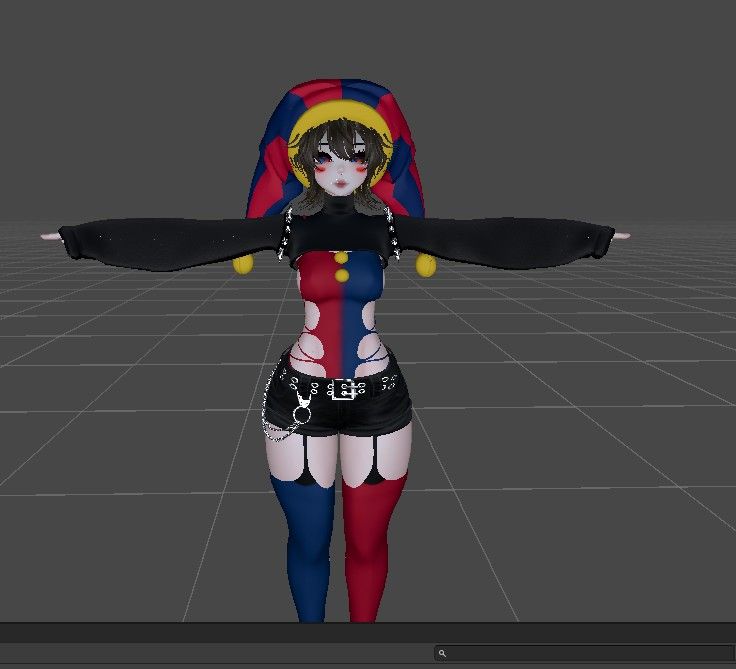Select the silver ring on shorts chain

301,415
